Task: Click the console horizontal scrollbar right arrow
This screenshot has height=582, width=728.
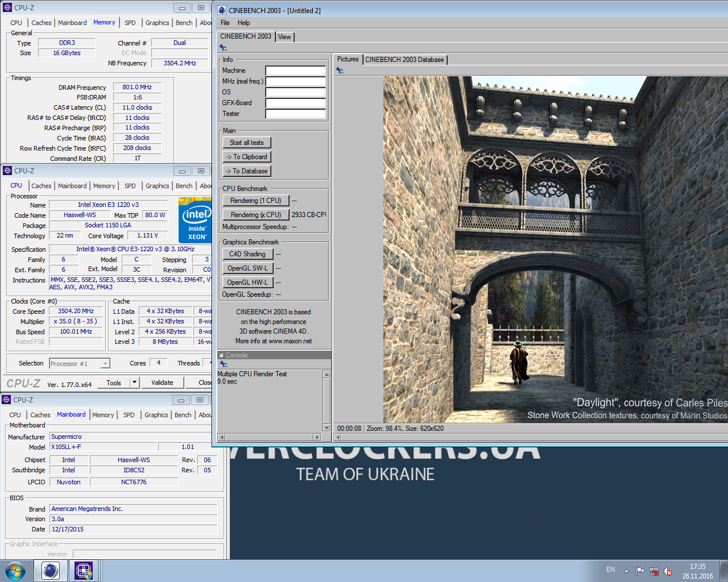Action: [317, 437]
